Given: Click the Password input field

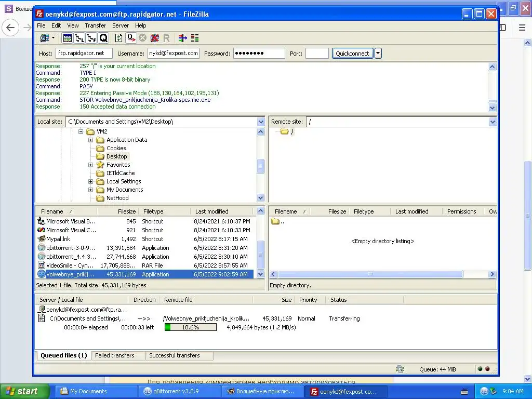Looking at the screenshot, I should click(259, 54).
